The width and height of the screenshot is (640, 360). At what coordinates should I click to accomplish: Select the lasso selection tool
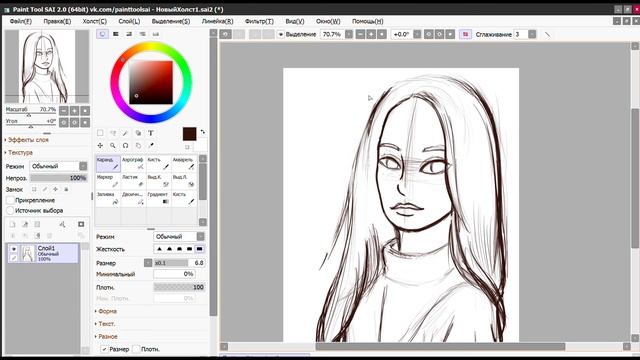coord(113,133)
